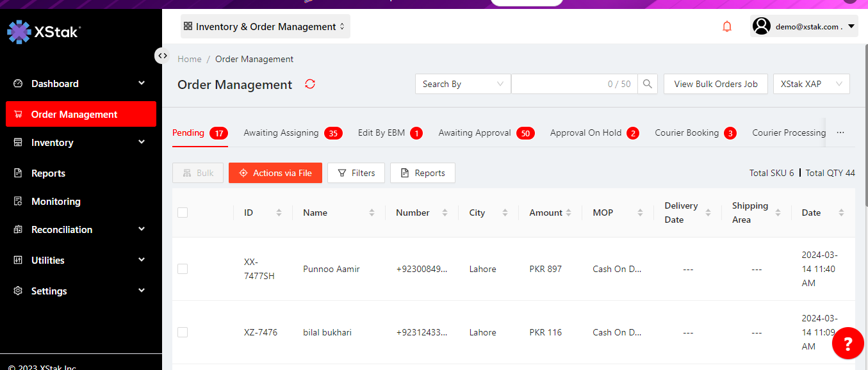Check the box for order XZ-7476

coord(183,332)
